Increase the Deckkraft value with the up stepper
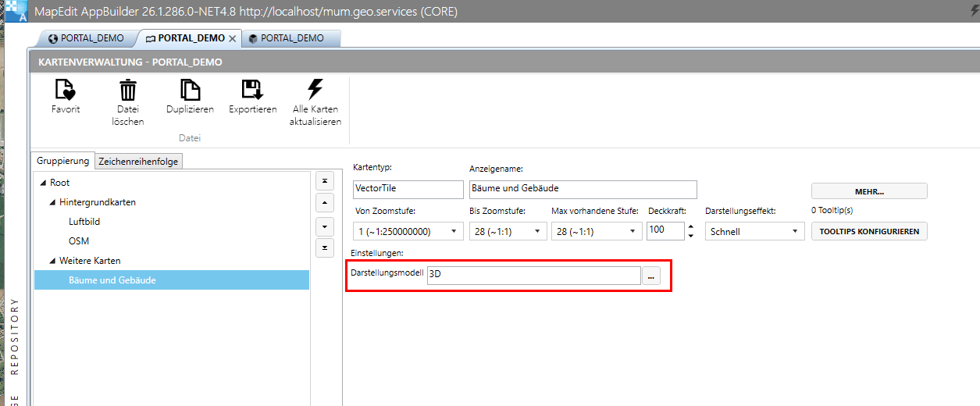 tap(690, 226)
